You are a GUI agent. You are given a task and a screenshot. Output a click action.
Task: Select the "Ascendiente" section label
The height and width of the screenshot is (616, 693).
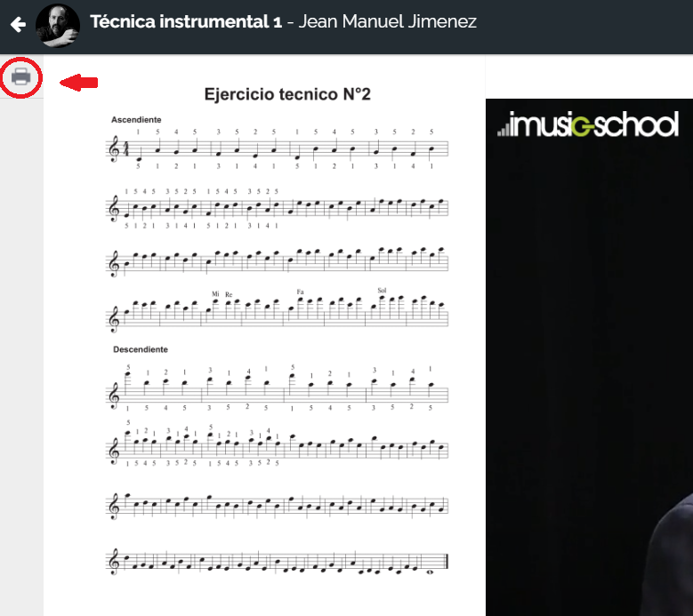[136, 120]
